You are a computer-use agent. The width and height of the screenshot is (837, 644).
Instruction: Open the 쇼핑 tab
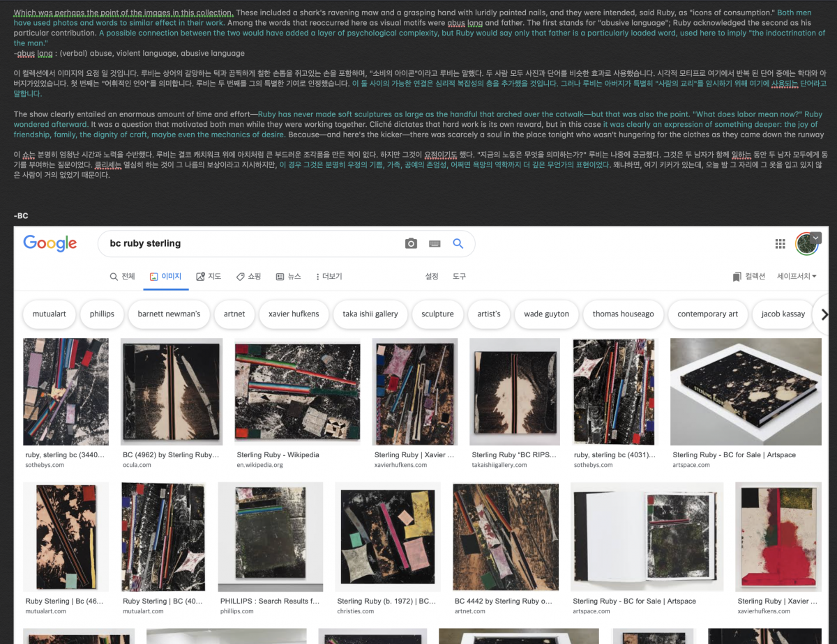coord(248,277)
